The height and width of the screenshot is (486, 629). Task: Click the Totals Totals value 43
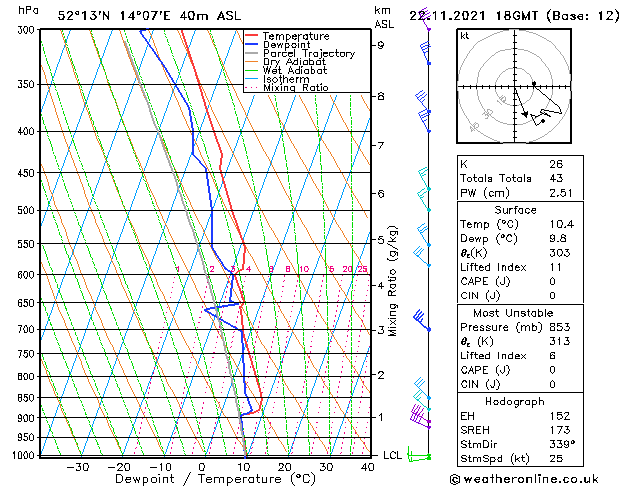click(x=556, y=178)
